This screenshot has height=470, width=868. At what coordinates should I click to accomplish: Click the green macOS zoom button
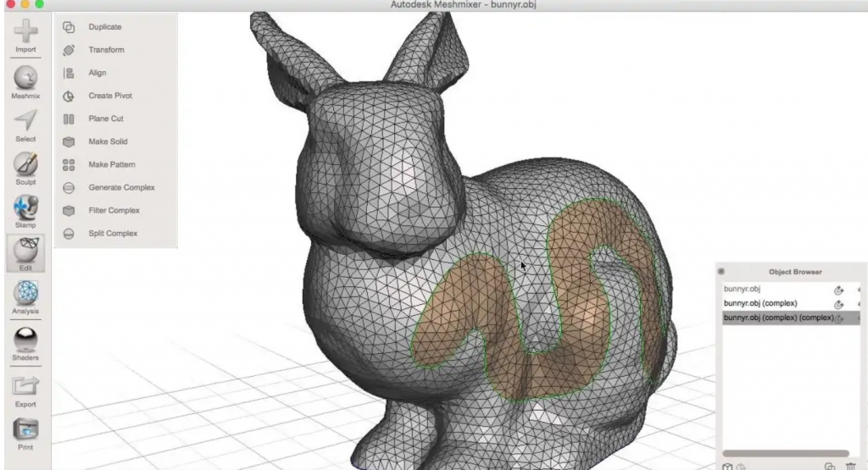[39, 4]
